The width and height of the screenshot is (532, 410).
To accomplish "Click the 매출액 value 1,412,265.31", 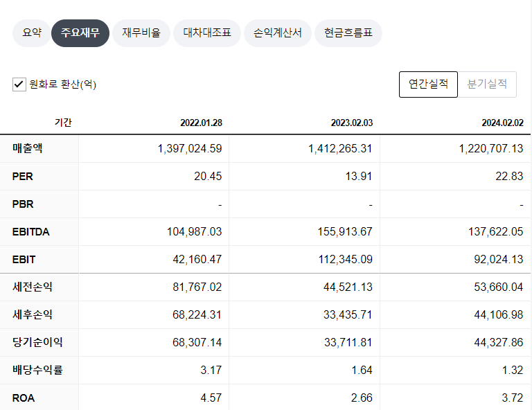I will [x=340, y=148].
